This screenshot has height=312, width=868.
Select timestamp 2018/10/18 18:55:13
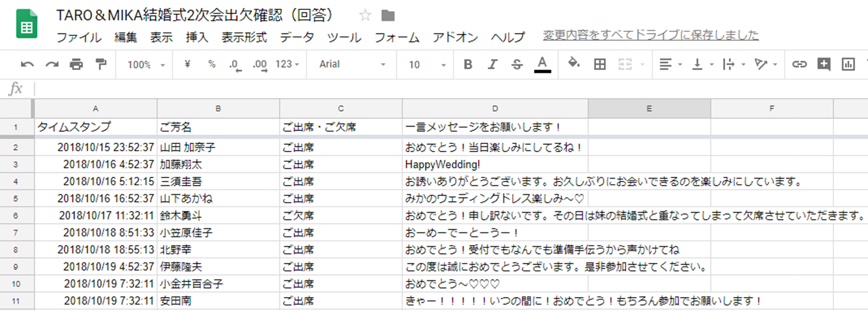click(x=95, y=250)
